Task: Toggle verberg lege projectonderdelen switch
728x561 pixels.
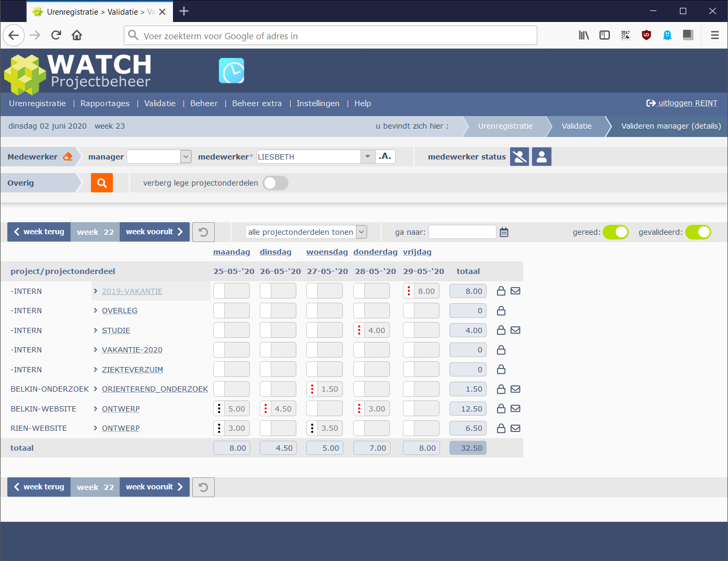Action: [275, 183]
